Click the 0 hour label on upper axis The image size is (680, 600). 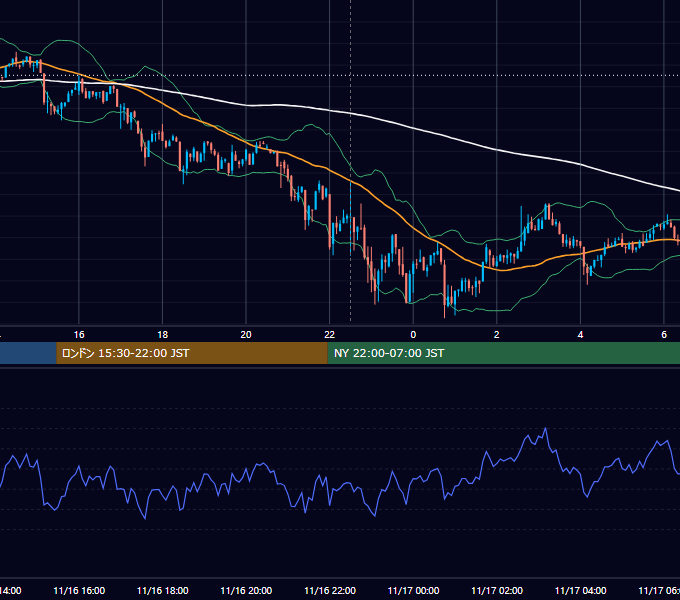[x=413, y=335]
